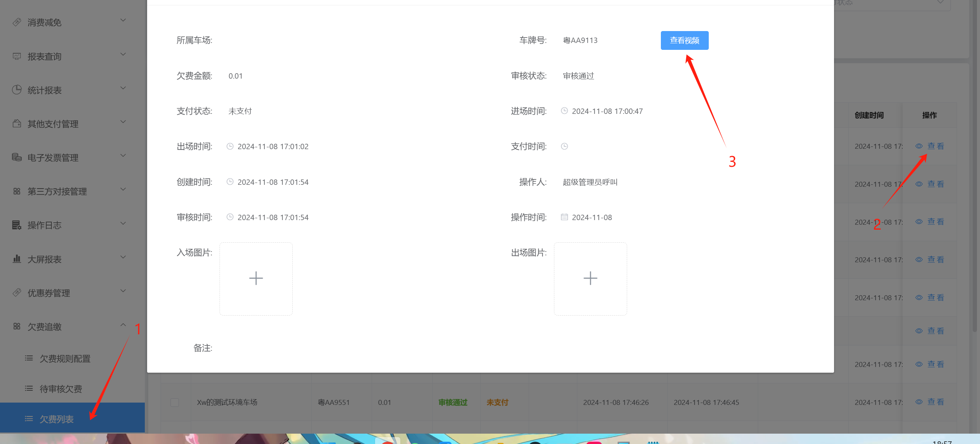Click the clock icon beside 进场时间

[564, 111]
